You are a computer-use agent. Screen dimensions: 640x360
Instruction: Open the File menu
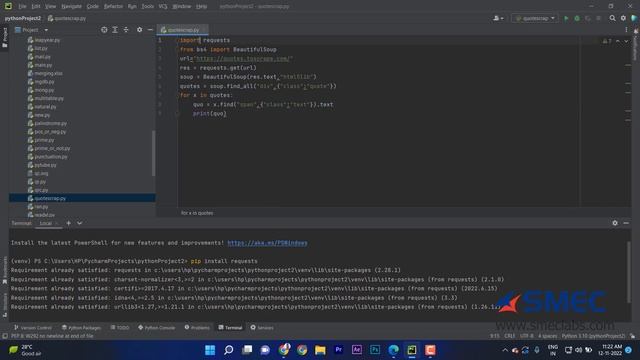[x=22, y=7]
